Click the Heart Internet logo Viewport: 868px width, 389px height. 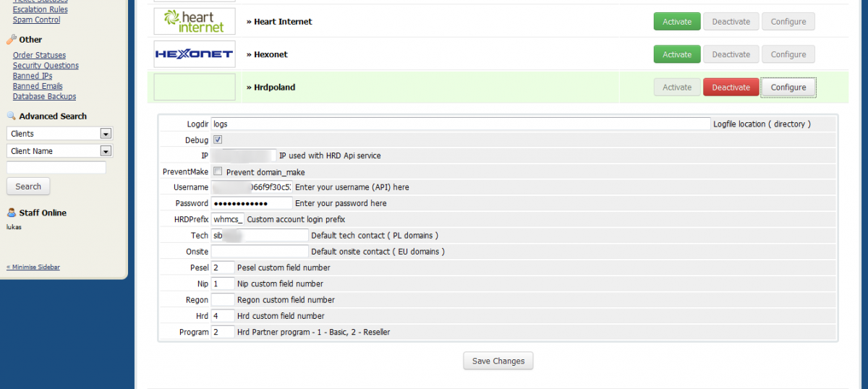point(195,21)
